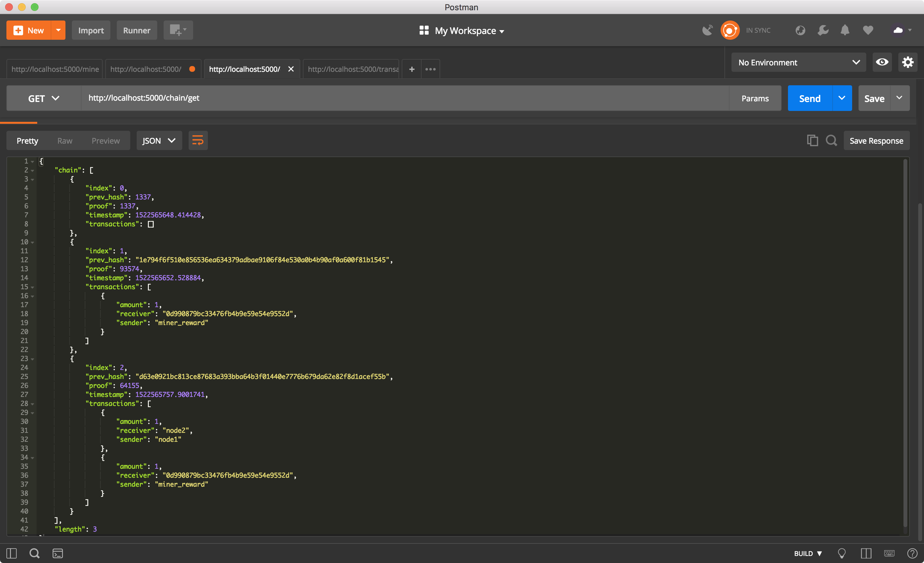The image size is (924, 563).
Task: Open the browse globe icon
Action: click(x=800, y=30)
